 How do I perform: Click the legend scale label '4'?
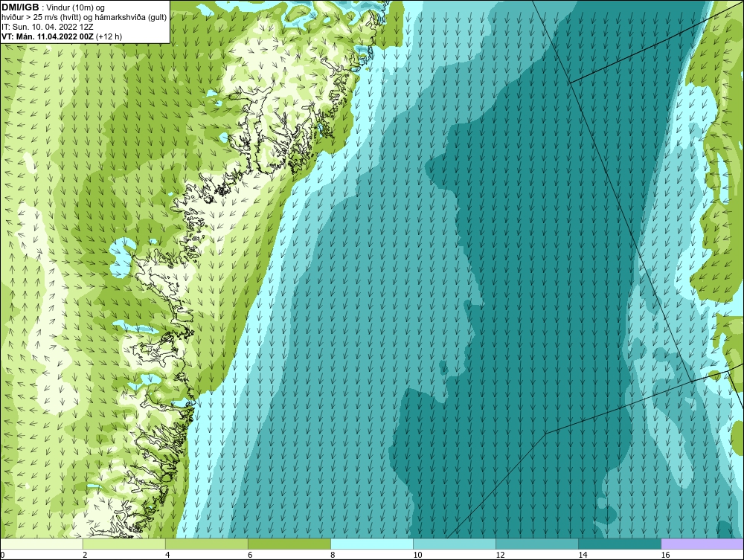coord(167,555)
